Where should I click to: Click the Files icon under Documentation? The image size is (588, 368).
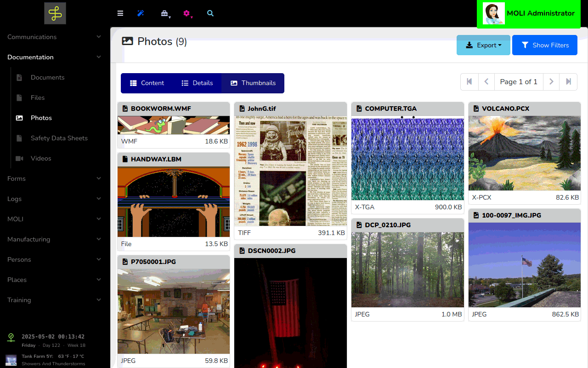point(19,98)
